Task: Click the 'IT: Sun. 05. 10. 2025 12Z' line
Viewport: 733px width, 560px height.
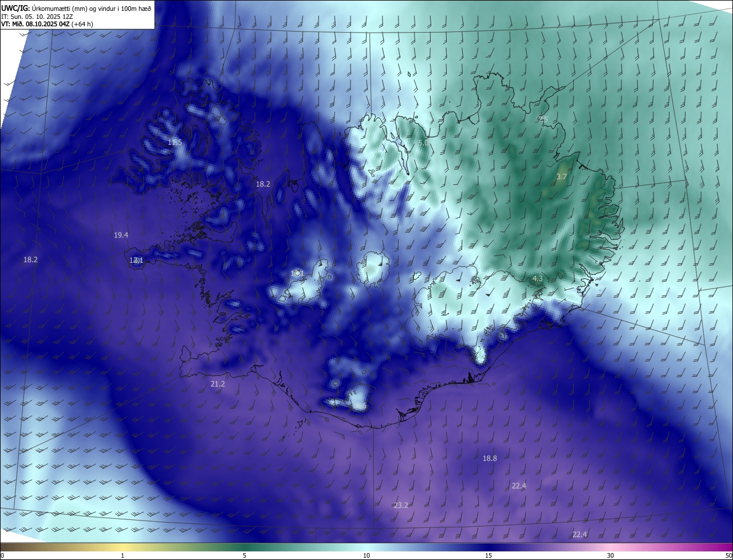Action: pyautogui.click(x=37, y=16)
